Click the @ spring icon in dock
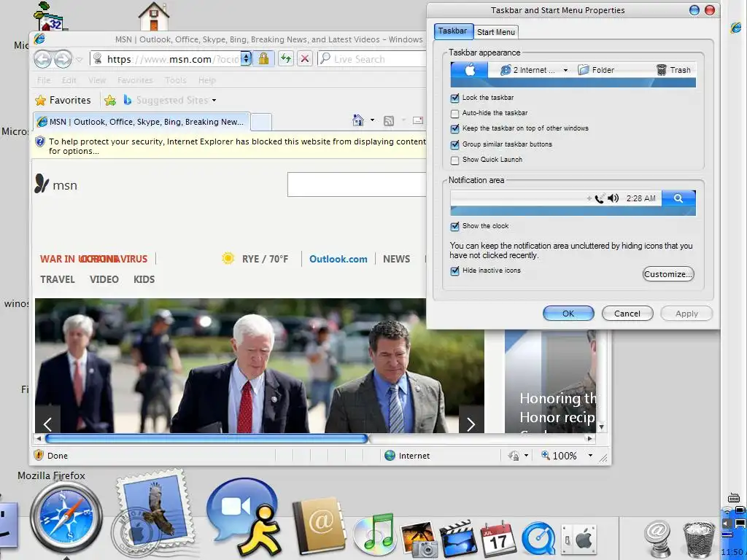The width and height of the screenshot is (747, 560). coord(658,539)
